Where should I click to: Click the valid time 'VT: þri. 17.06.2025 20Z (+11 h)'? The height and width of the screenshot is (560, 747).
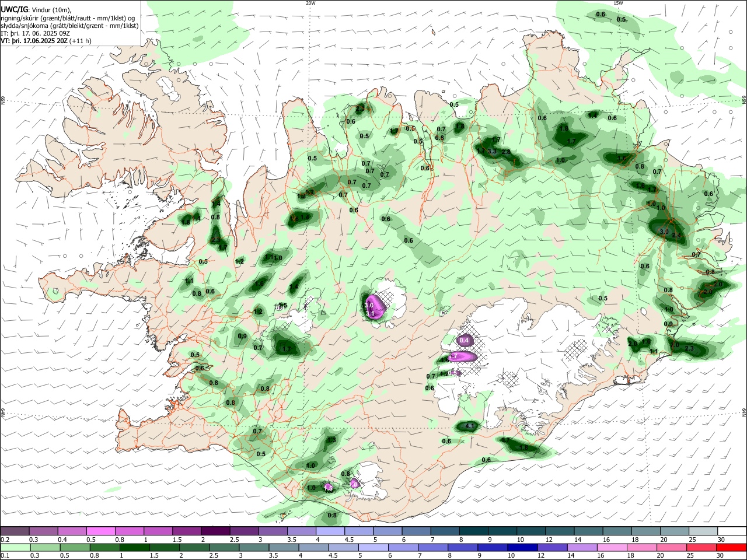tap(46, 41)
